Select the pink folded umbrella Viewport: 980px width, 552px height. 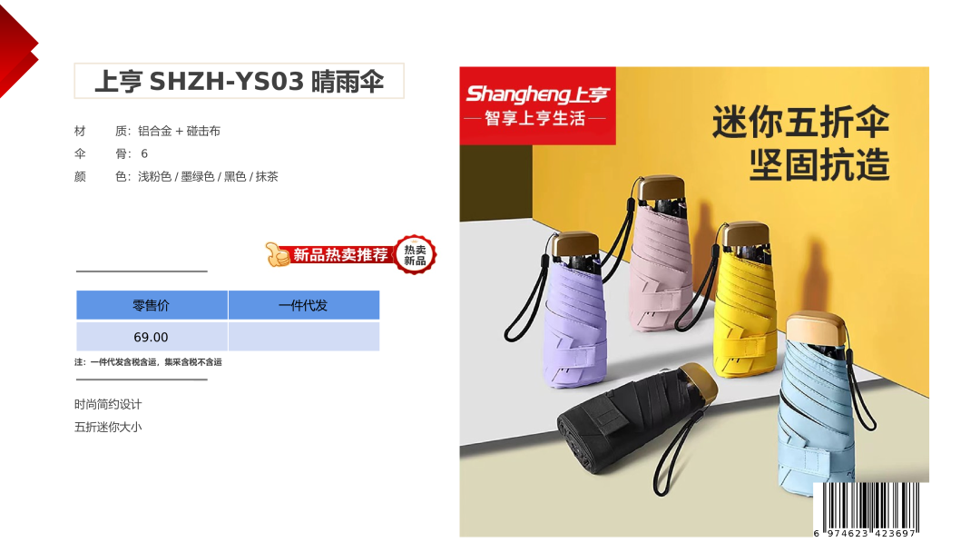point(661,253)
